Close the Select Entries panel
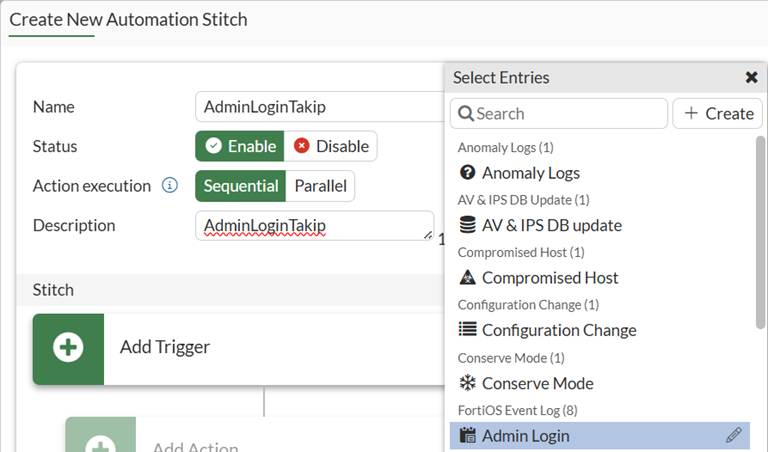The height and width of the screenshot is (452, 768). tap(751, 77)
